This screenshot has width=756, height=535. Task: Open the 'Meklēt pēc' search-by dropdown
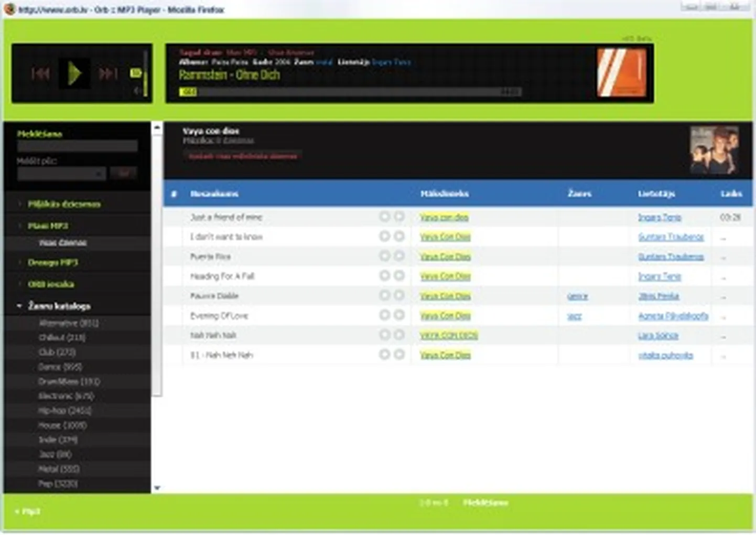[62, 173]
